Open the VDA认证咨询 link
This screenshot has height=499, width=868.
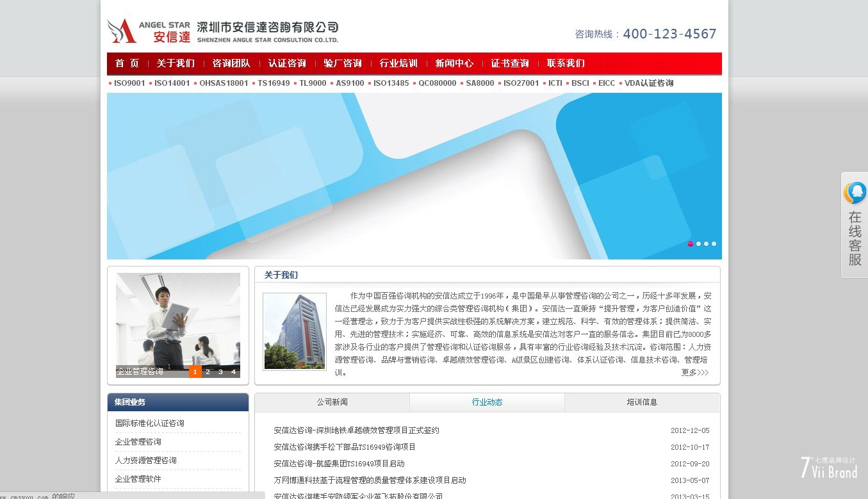(648, 83)
